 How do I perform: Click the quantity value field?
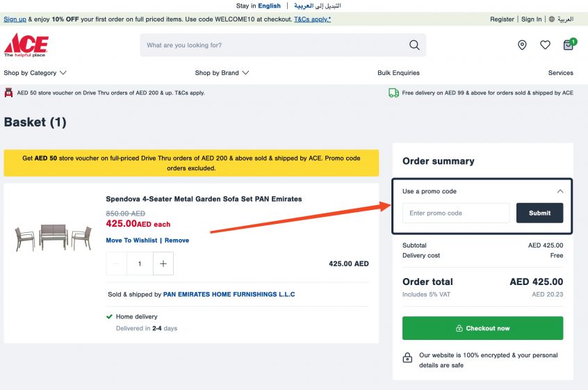(x=140, y=263)
